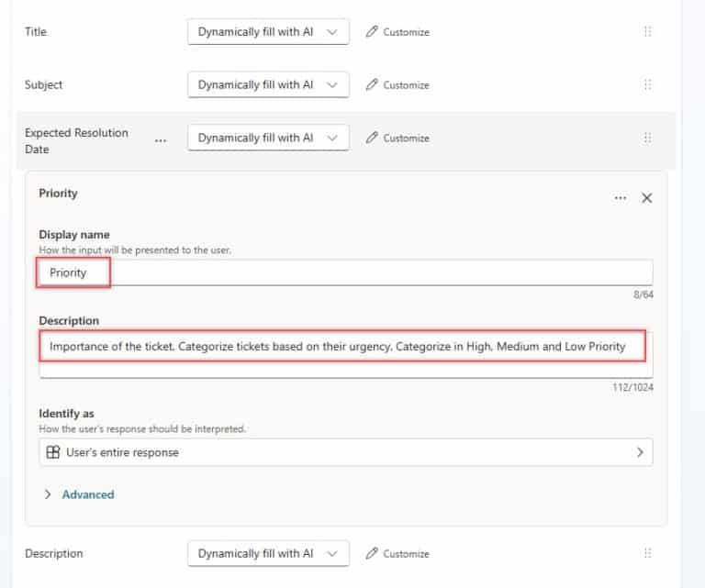Click pencil icon for Expected Resolution Date
Screen dimensions: 705x588
tap(372, 139)
